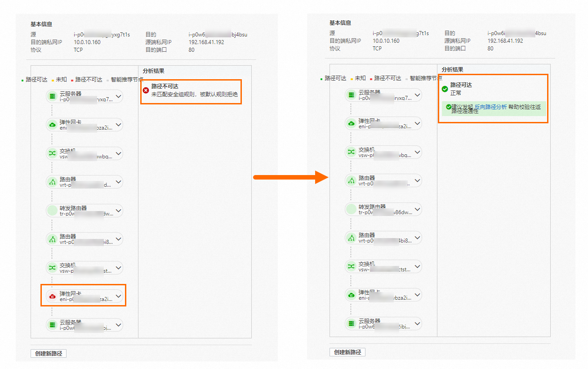
Task: Click 路由器 icon for vrt ending 4bi8, right panel
Action: pyautogui.click(x=351, y=238)
